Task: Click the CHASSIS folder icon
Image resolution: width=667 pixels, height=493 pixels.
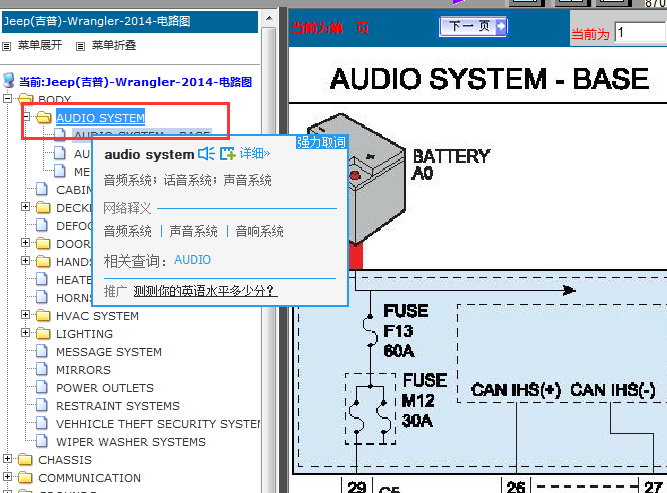Action: click(x=25, y=460)
